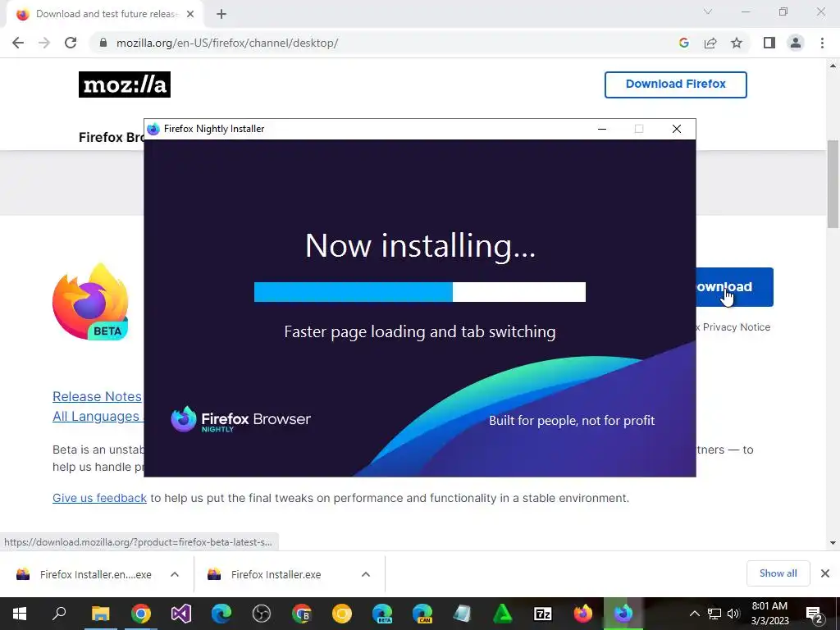840x630 pixels.
Task: Open OBS Studio from the taskbar
Action: pyautogui.click(x=262, y=614)
